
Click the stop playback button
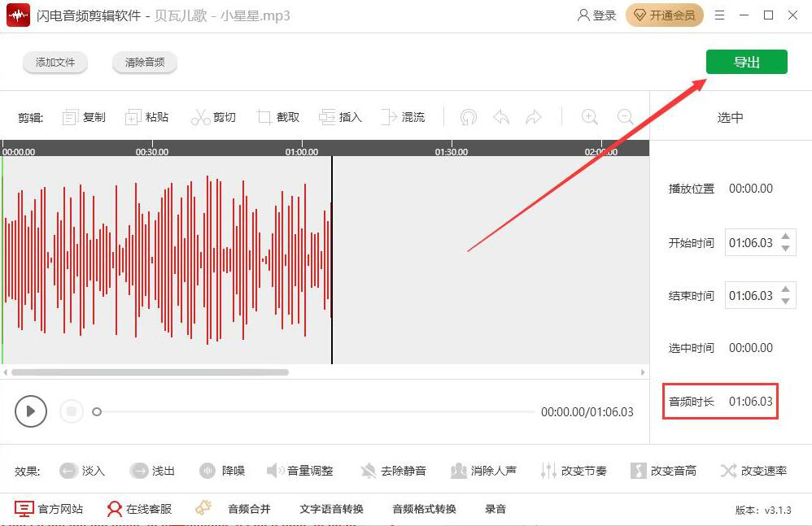(72, 411)
